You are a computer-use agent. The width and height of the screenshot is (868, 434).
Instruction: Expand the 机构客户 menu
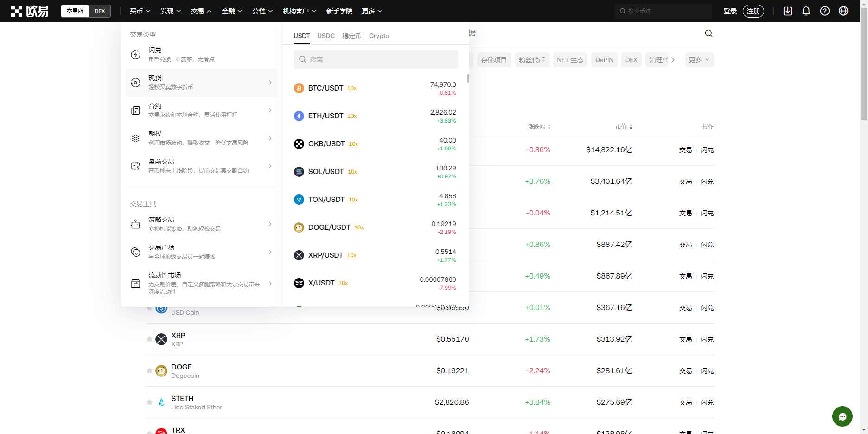coord(300,11)
